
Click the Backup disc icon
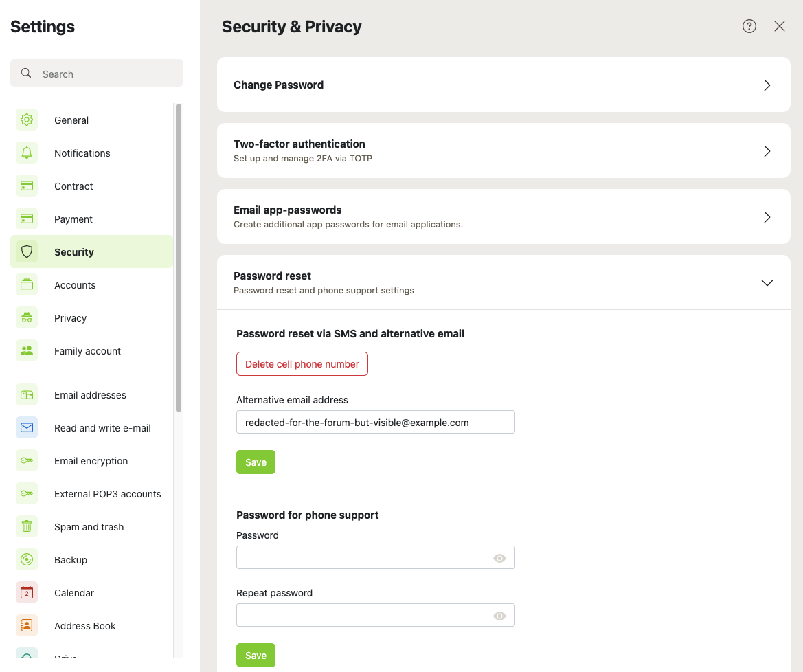pyautogui.click(x=27, y=559)
